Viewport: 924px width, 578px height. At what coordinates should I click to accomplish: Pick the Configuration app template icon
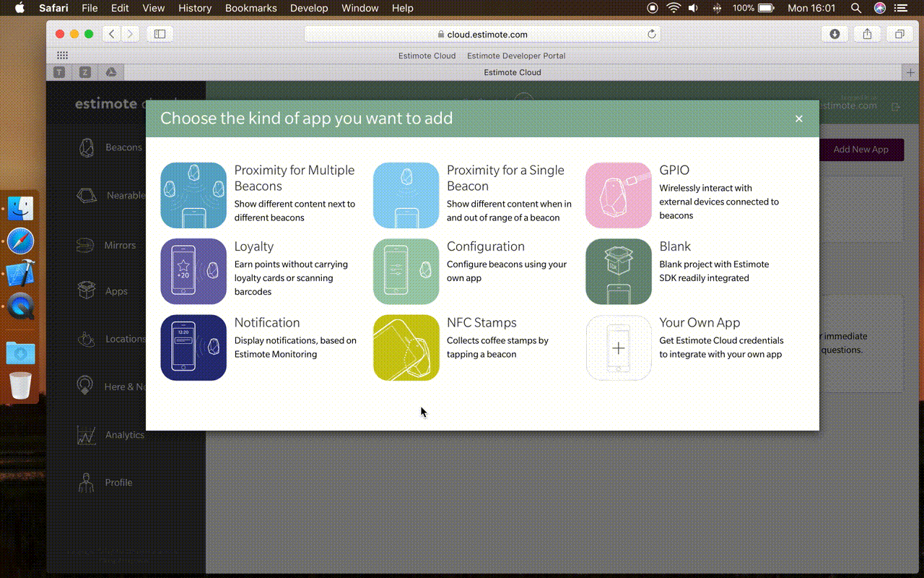pyautogui.click(x=406, y=272)
